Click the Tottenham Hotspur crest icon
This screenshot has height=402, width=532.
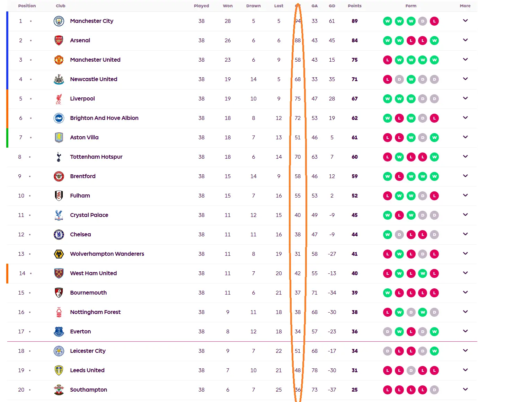pyautogui.click(x=59, y=157)
